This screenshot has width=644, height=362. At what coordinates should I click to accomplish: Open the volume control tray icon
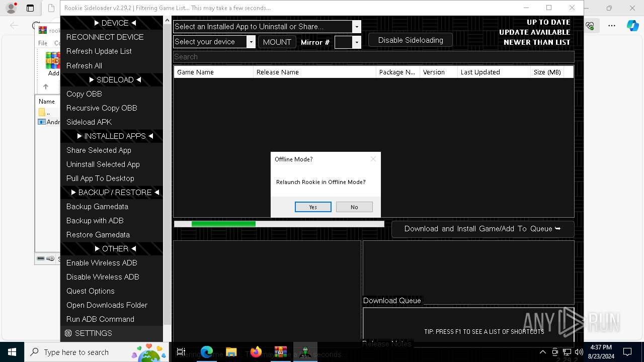click(x=579, y=352)
